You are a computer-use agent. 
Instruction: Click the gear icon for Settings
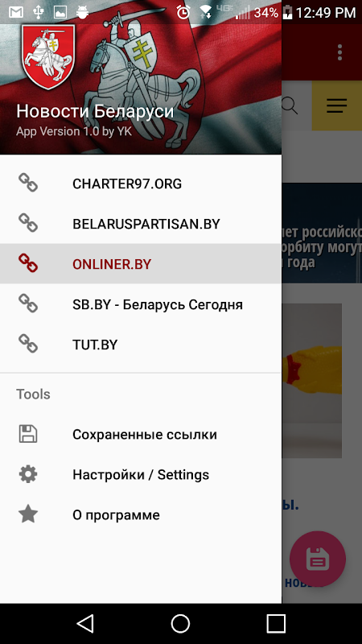(28, 474)
